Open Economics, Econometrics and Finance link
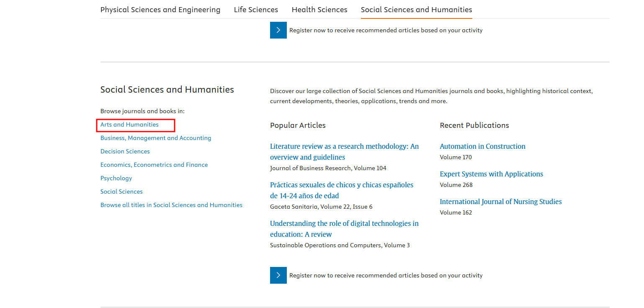The image size is (644, 308). 154,165
